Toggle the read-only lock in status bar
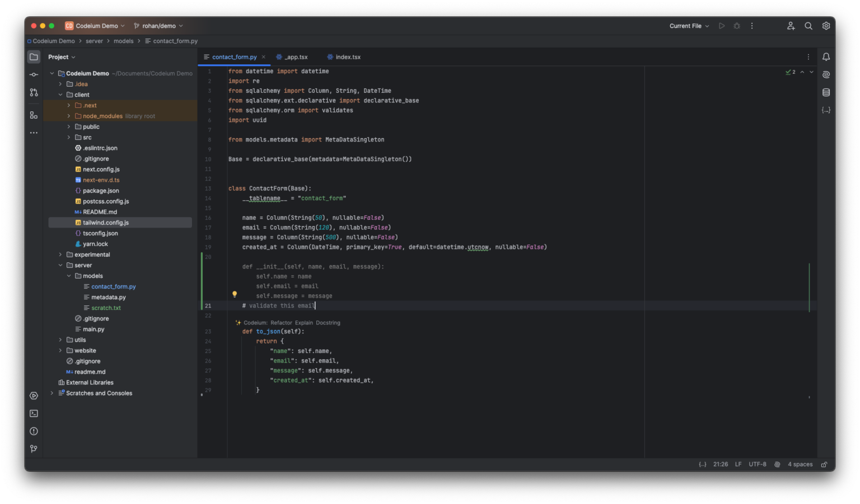 pyautogui.click(x=824, y=464)
